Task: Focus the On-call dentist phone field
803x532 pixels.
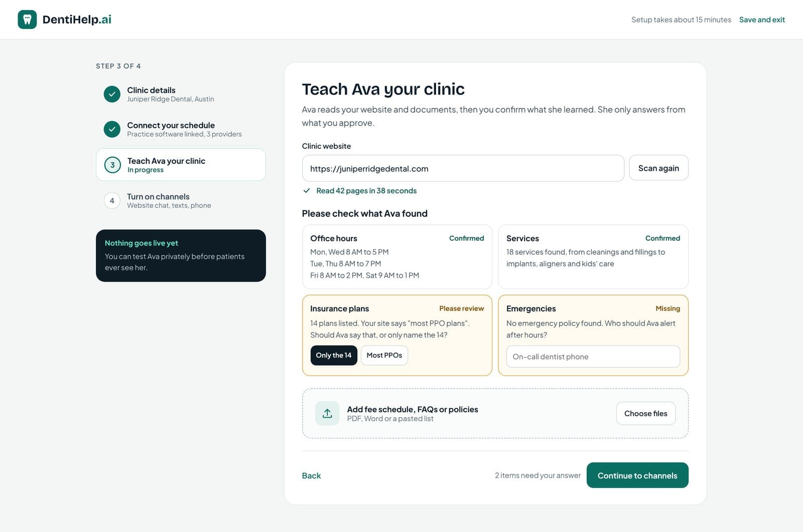Action: coord(593,357)
